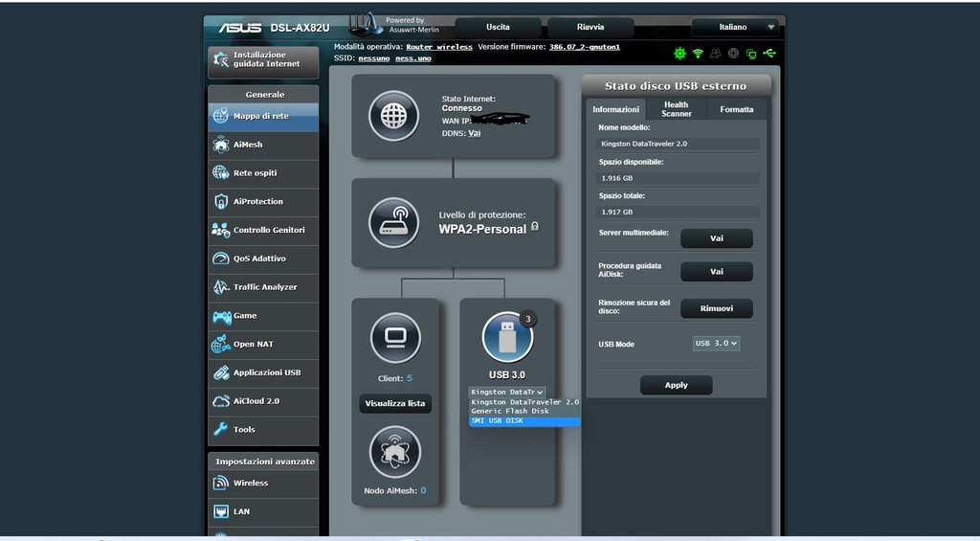Click the globe status icon at top right

click(733, 54)
